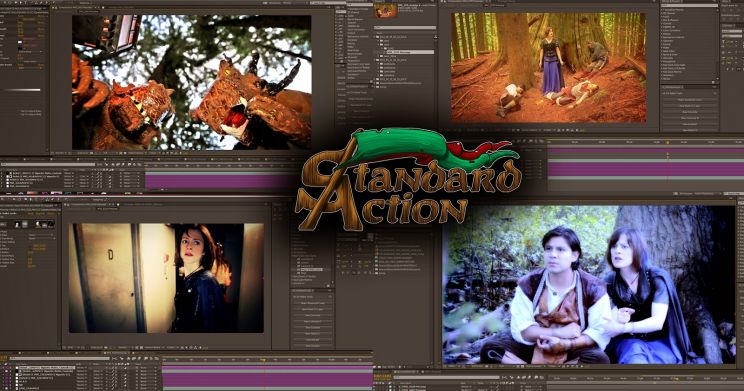Click the top button in the script panel beside the forest viewer
Screen dimensions: 744x391
click(689, 100)
